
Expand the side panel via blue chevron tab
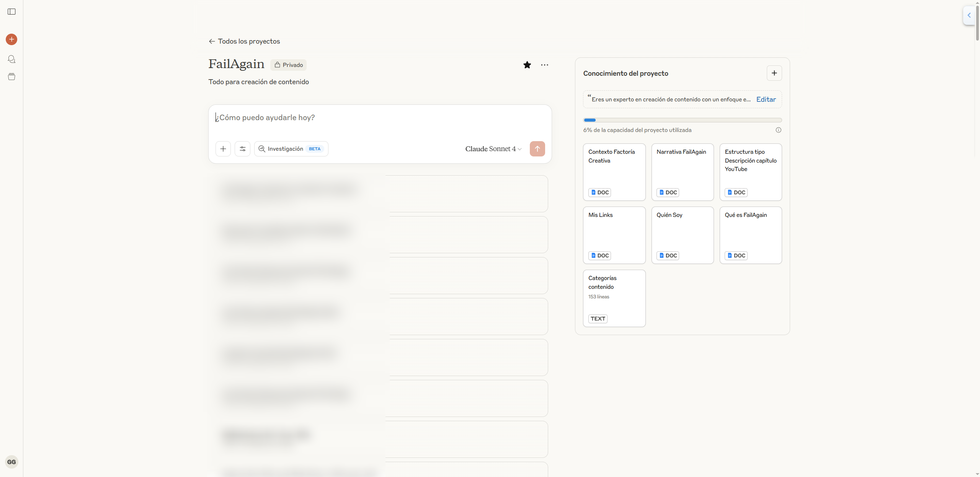pos(969,16)
